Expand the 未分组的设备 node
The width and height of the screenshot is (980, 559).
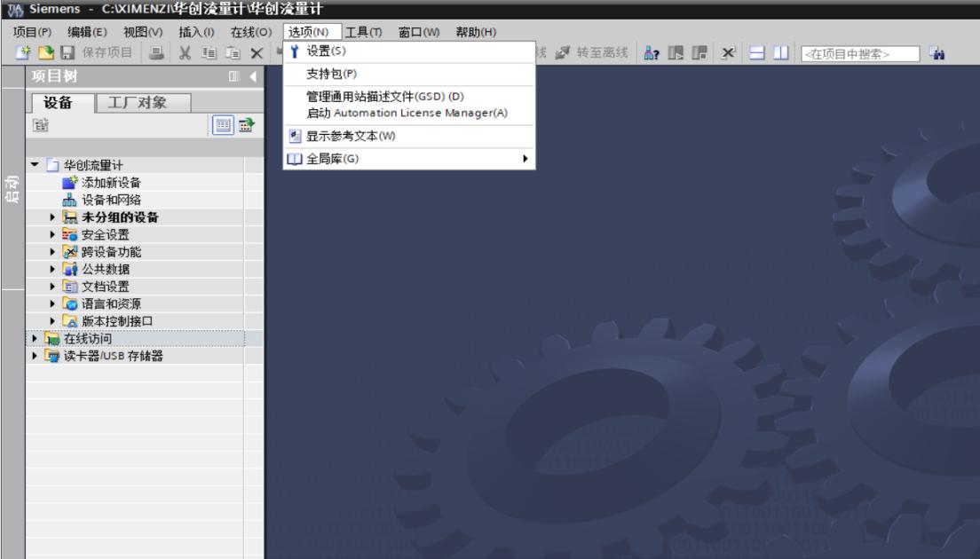[52, 217]
